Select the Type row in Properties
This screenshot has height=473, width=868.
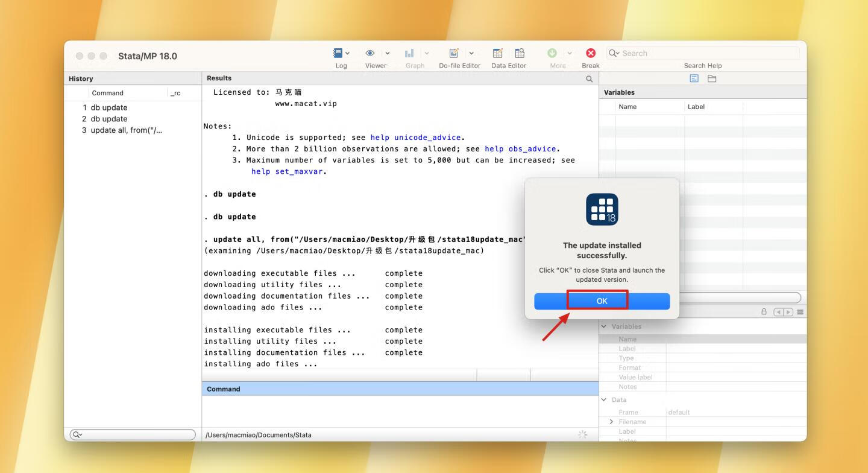[x=703, y=358]
